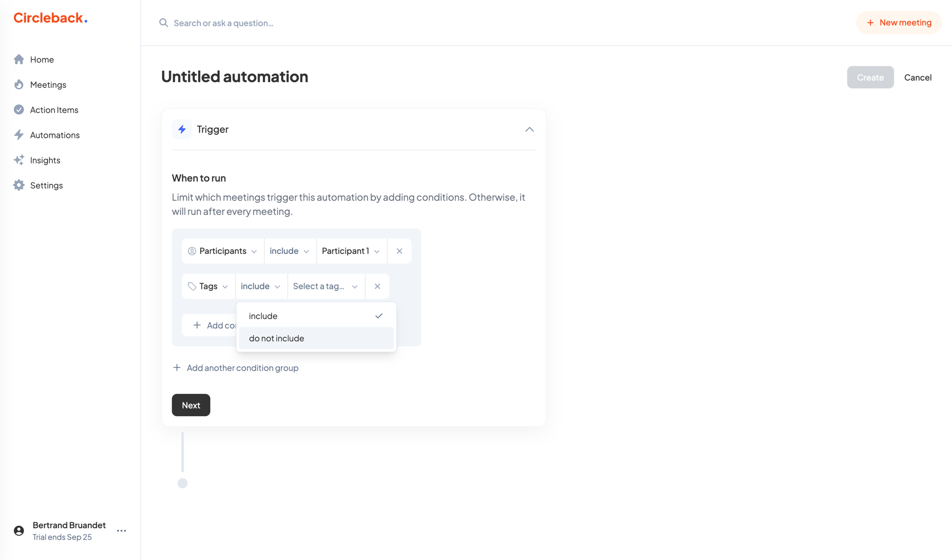Screen dimensions: 952x560
Task: Click the Trigger lightning icon
Action: click(x=182, y=129)
